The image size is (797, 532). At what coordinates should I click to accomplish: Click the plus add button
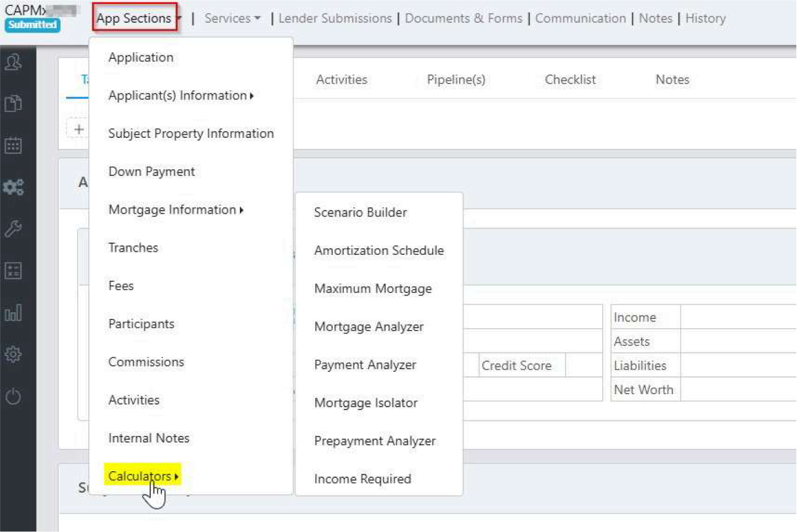click(78, 129)
